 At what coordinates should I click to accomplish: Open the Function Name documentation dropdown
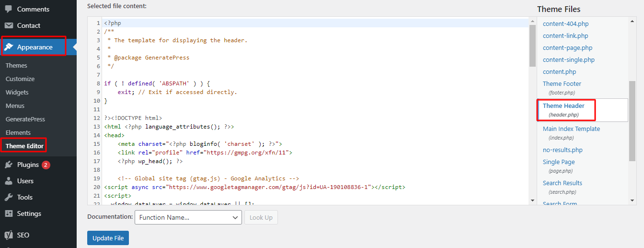[188, 217]
